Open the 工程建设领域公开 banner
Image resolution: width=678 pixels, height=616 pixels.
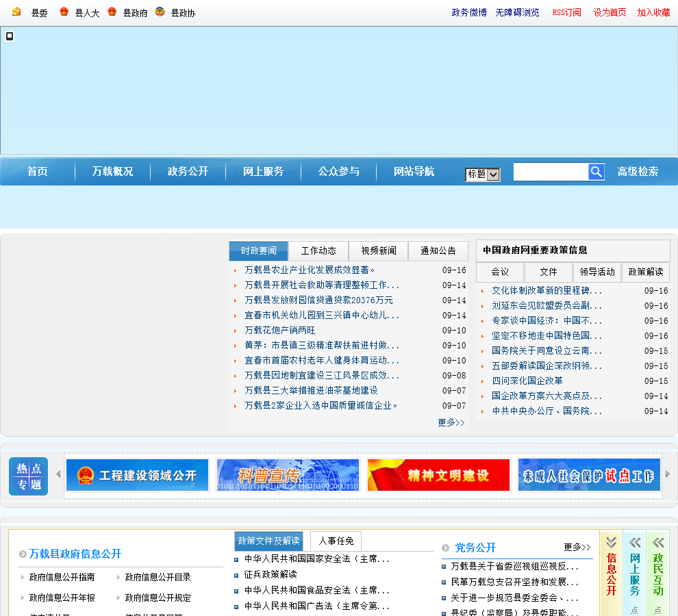coord(138,475)
